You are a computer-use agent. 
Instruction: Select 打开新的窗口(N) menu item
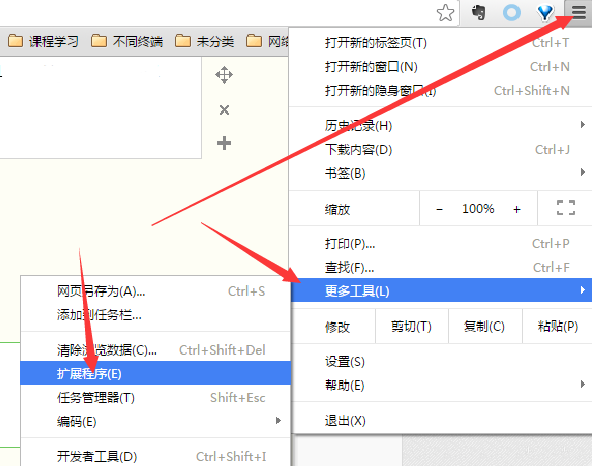pyautogui.click(x=441, y=67)
